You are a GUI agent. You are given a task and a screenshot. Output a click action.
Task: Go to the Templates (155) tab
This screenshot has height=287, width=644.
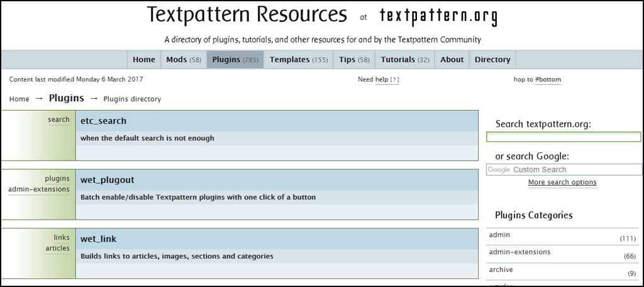pyautogui.click(x=299, y=60)
